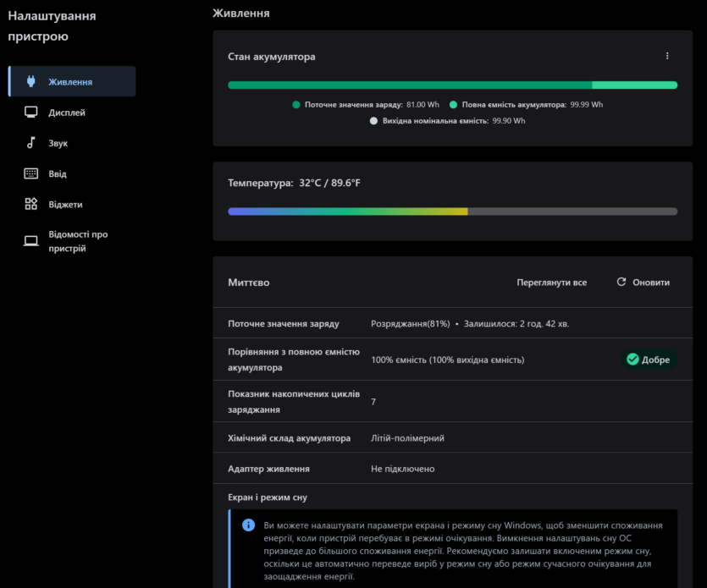Image resolution: width=707 pixels, height=588 pixels.
Task: Click the charge cycle count value 7
Action: coord(373,402)
